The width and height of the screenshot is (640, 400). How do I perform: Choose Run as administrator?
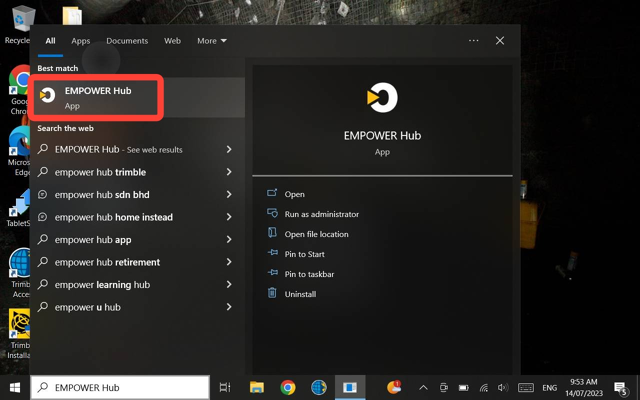click(x=322, y=214)
